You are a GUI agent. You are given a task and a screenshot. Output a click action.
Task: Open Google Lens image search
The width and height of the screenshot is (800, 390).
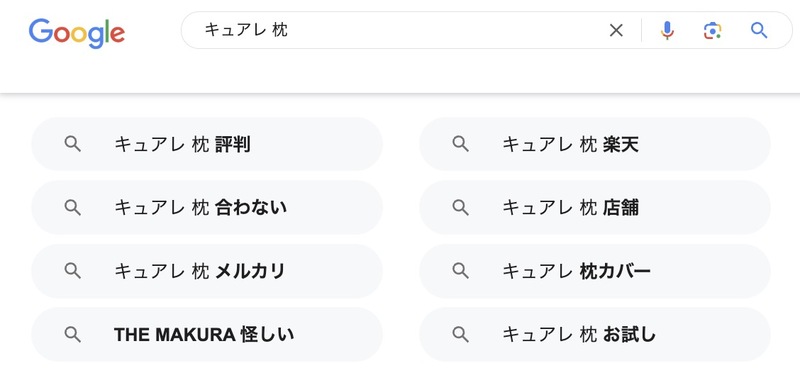coord(712,31)
